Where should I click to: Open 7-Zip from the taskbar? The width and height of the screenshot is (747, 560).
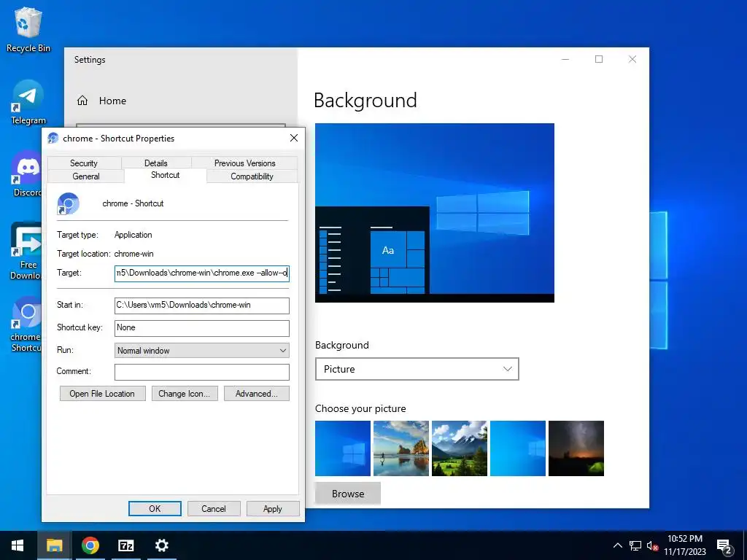[125, 545]
